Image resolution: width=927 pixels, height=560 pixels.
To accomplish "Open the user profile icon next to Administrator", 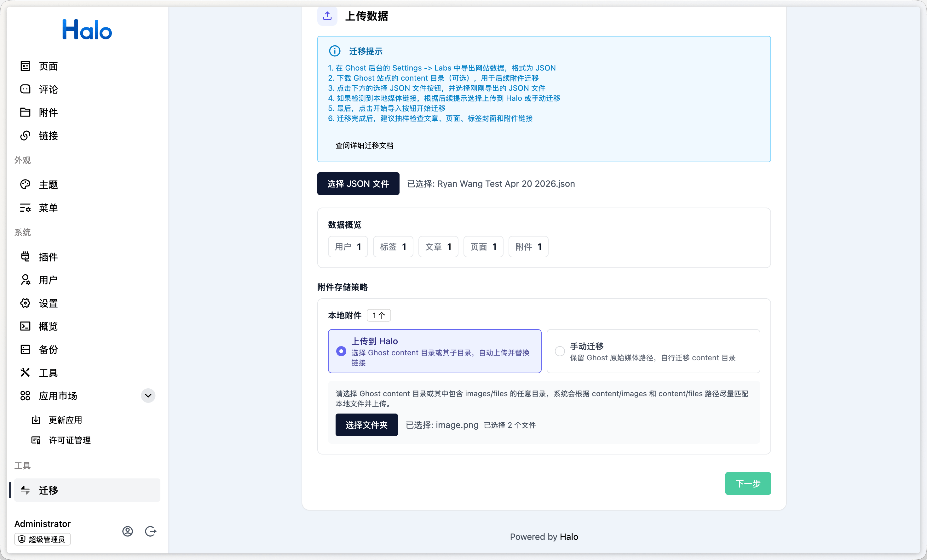I will coord(128,531).
